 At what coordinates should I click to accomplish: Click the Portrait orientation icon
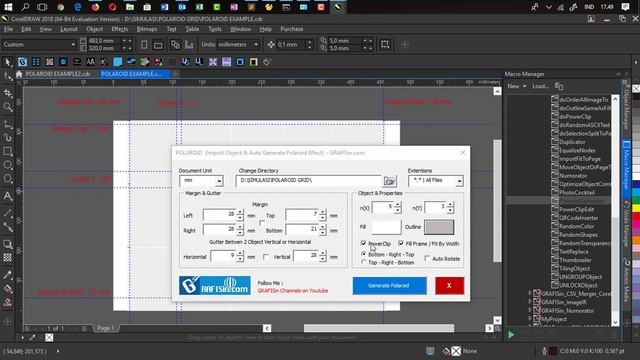[x=144, y=44]
